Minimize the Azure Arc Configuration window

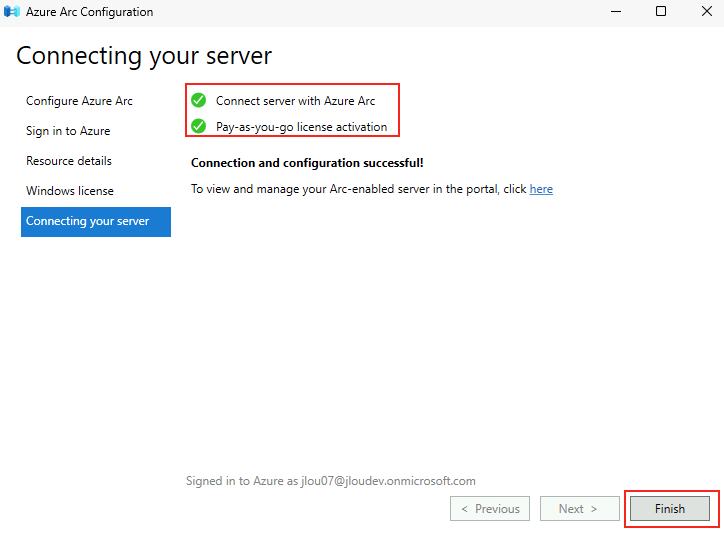[616, 11]
